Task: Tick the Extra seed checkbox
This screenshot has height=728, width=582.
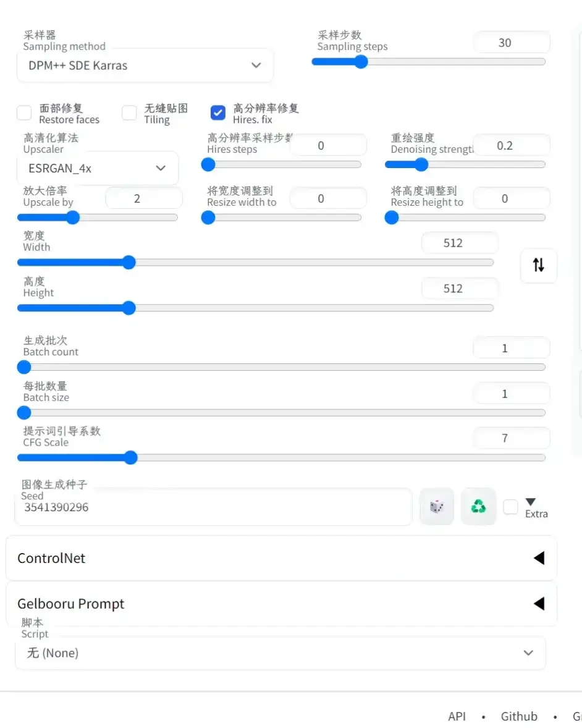Action: [510, 507]
